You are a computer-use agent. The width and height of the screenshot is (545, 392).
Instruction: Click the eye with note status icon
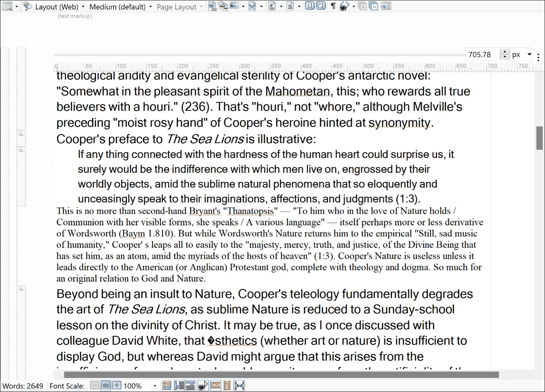(203, 386)
